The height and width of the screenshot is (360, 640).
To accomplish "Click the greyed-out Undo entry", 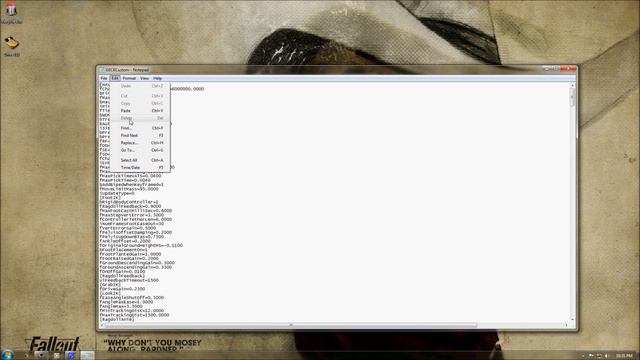I will pos(140,86).
